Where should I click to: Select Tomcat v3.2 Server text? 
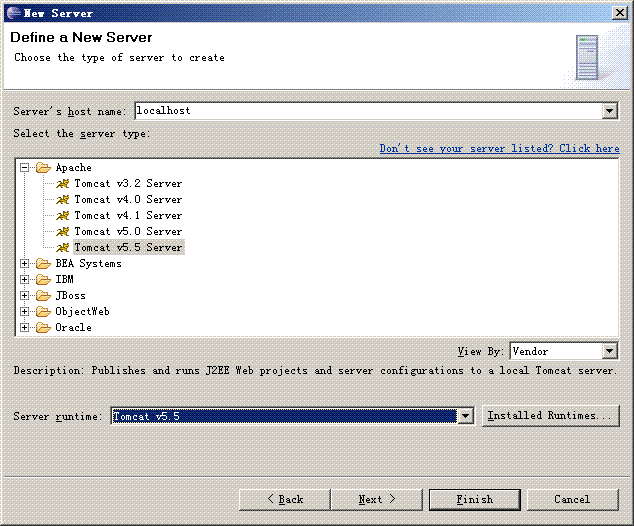point(128,184)
